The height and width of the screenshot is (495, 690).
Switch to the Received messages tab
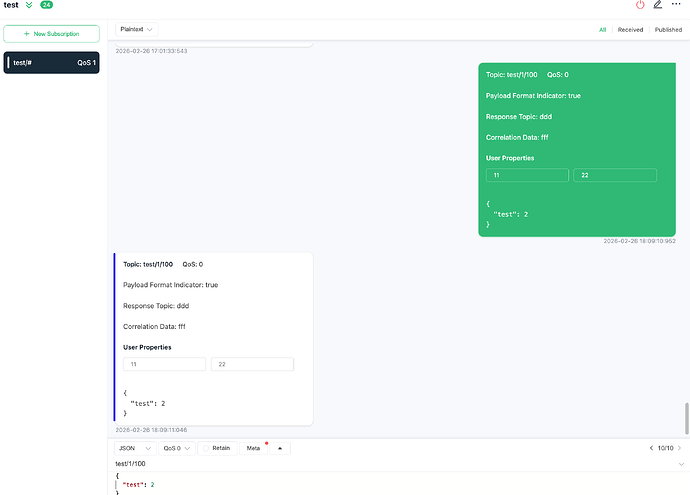(630, 30)
